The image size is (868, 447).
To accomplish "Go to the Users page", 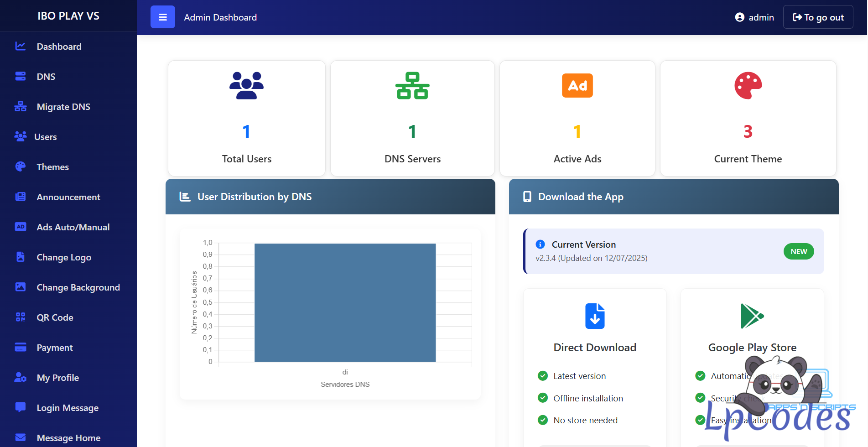I will coord(45,137).
